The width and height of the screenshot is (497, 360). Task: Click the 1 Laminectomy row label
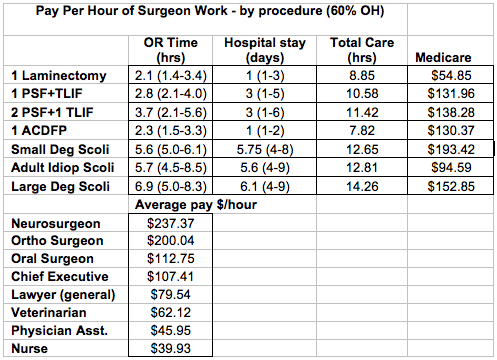(66, 75)
